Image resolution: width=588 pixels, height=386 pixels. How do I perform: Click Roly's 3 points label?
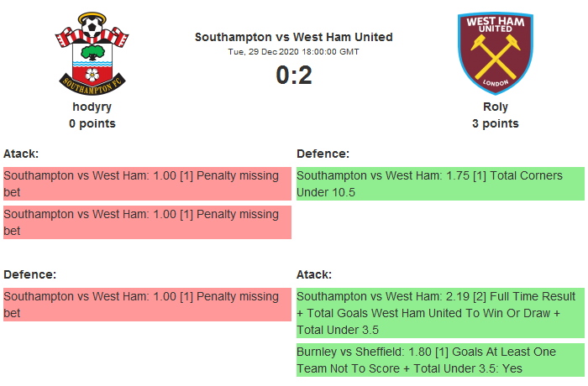496,123
